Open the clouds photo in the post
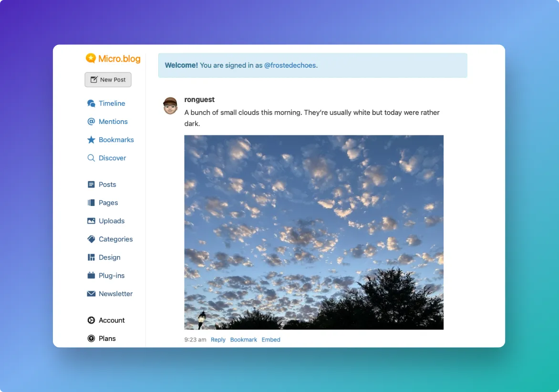The image size is (559, 392). click(x=314, y=232)
